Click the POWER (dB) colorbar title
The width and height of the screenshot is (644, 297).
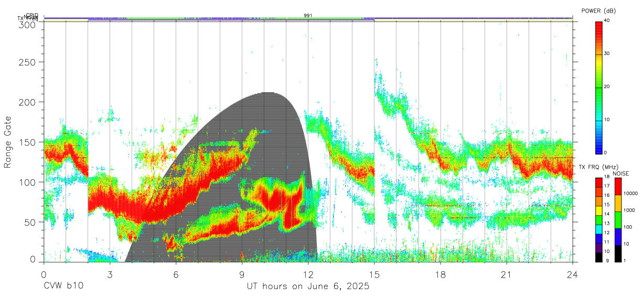(x=599, y=11)
